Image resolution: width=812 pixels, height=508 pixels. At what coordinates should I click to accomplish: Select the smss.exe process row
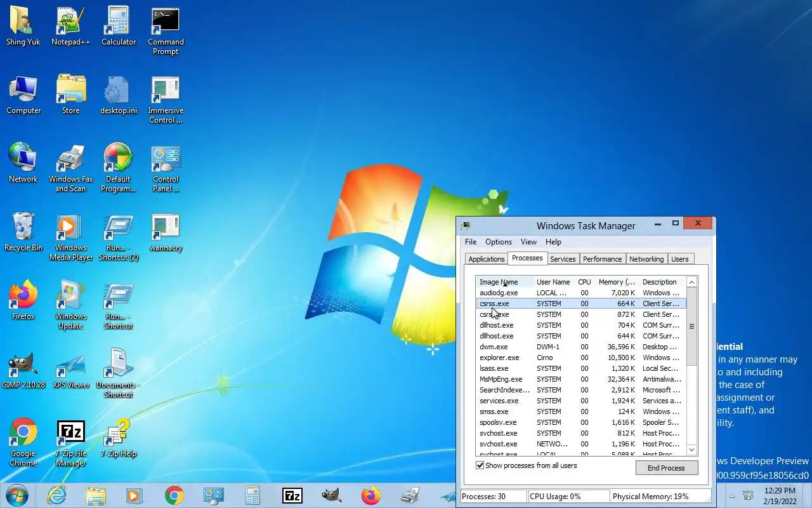click(581, 411)
